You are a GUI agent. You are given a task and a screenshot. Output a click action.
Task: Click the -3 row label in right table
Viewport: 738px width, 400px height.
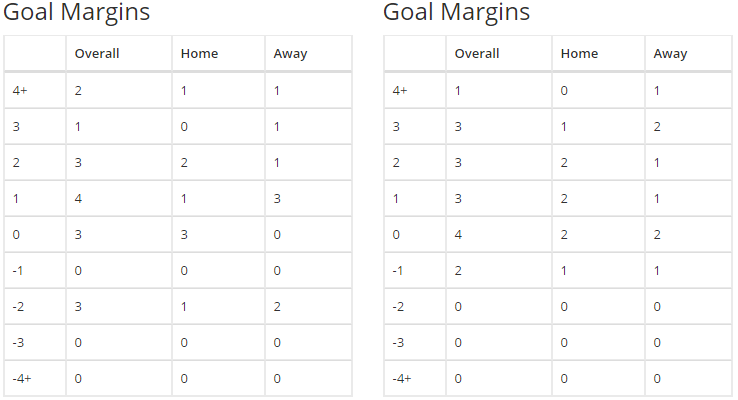tap(398, 343)
